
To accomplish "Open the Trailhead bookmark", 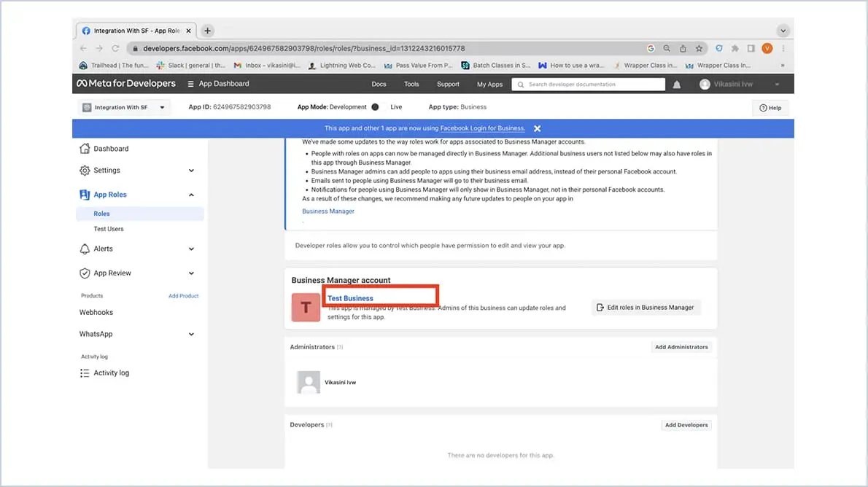I will [114, 66].
